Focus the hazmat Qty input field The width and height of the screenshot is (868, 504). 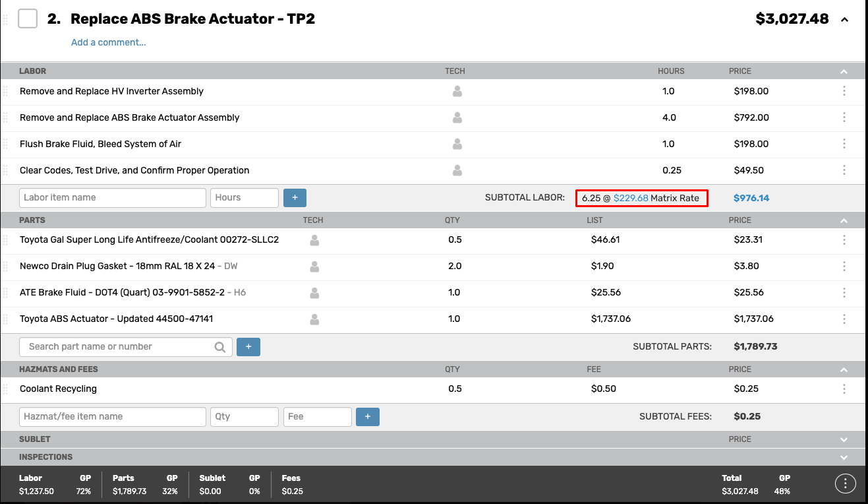(x=245, y=416)
